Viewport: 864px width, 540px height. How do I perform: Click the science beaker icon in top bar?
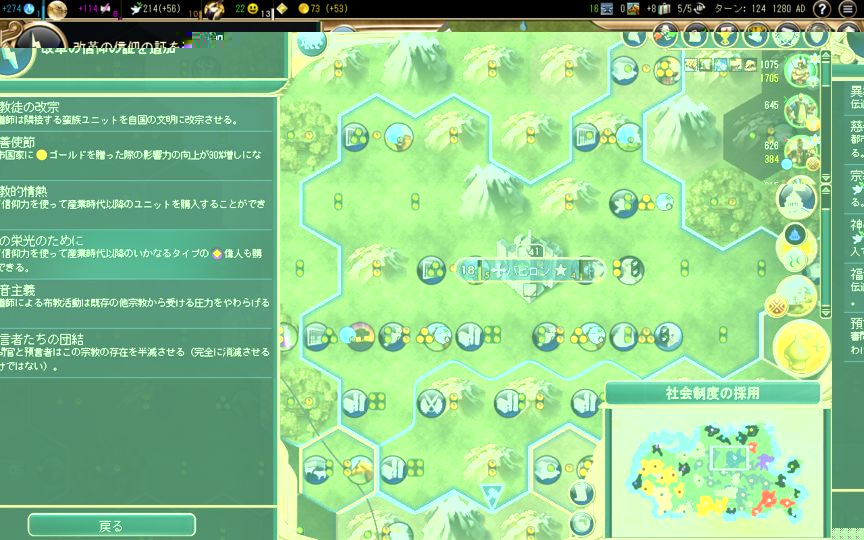(x=29, y=9)
